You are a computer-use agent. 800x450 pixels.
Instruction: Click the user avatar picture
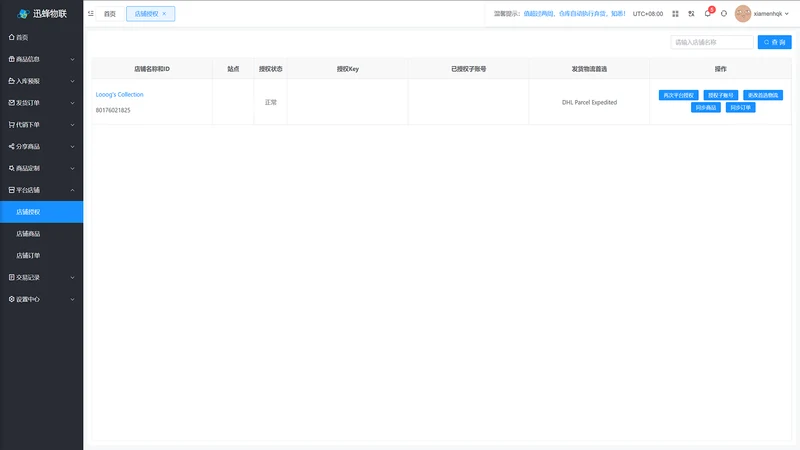(x=742, y=14)
